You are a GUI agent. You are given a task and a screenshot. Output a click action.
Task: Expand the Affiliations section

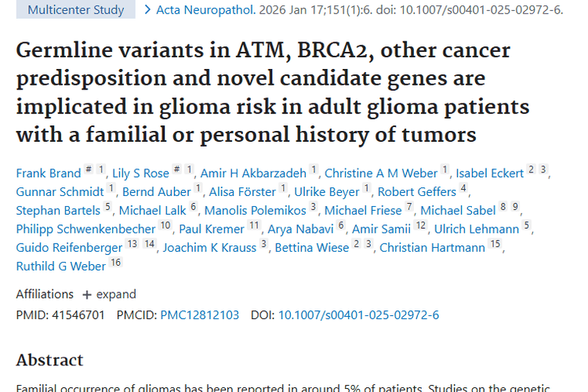109,294
